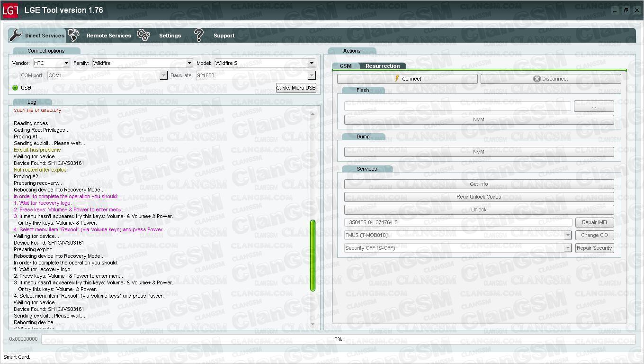Click the X icon on Disconnect
Viewport: 644px width, 364px height.
pyautogui.click(x=537, y=79)
